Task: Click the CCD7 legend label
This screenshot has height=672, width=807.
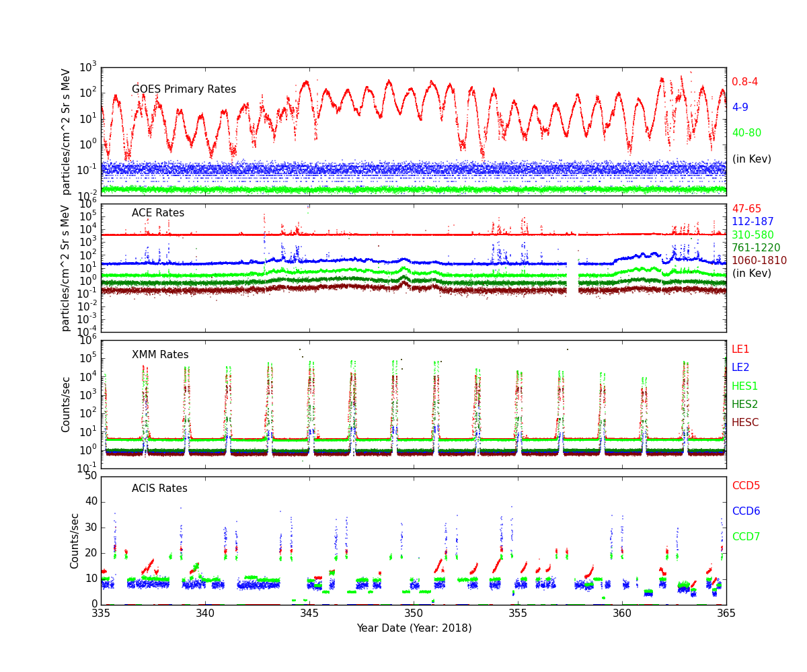Action: (746, 537)
